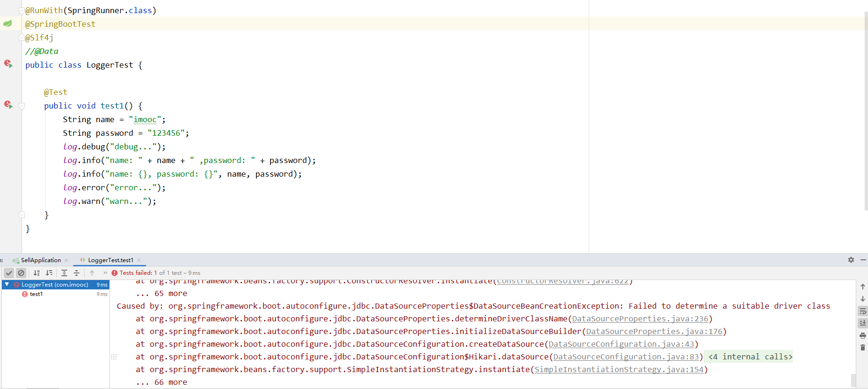Toggle Show Ignored tests button
This screenshot has width=868, height=389.
click(21, 273)
